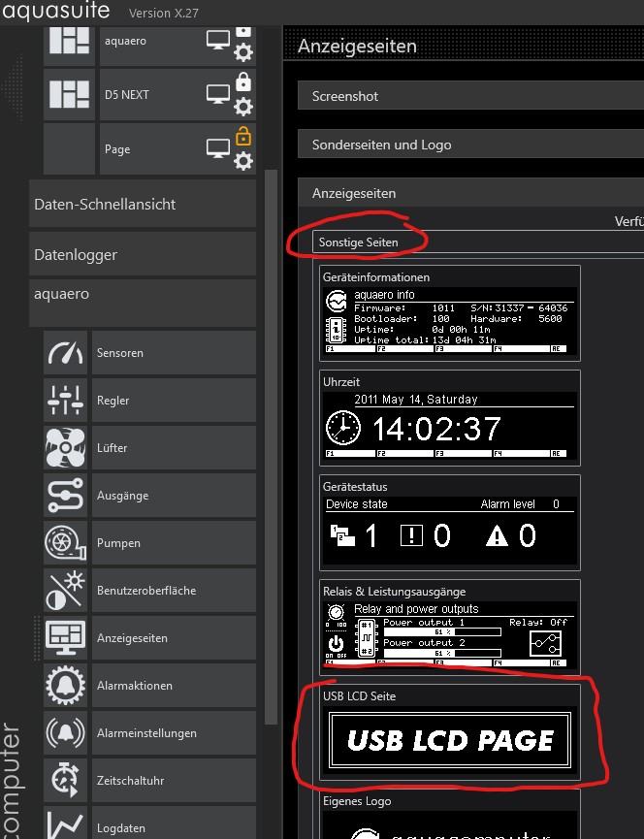Open the Alarmeinstellungen label entry
This screenshot has height=839, width=644.
(x=174, y=733)
